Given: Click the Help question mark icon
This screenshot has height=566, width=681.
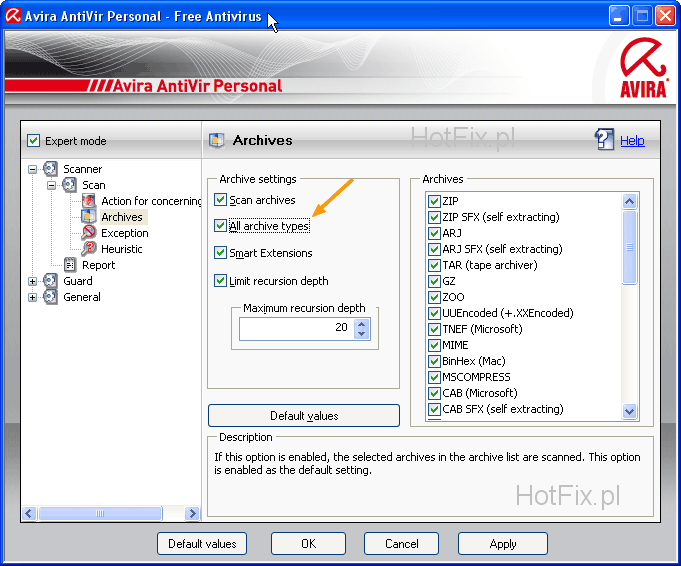Looking at the screenshot, I should coord(604,140).
